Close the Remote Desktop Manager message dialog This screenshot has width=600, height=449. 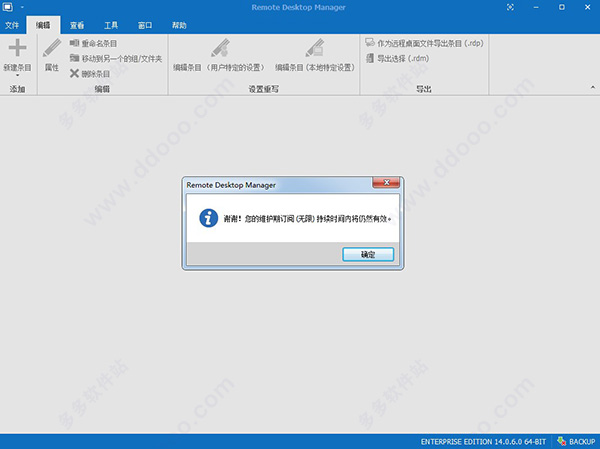386,183
